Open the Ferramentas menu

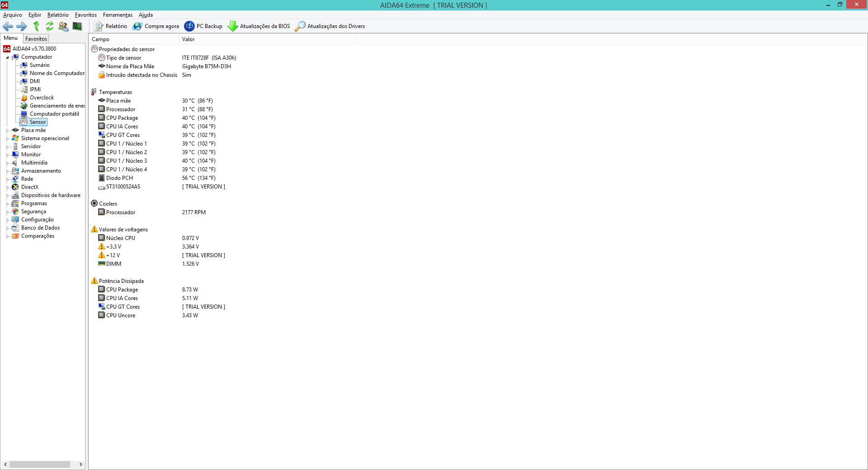click(x=118, y=15)
